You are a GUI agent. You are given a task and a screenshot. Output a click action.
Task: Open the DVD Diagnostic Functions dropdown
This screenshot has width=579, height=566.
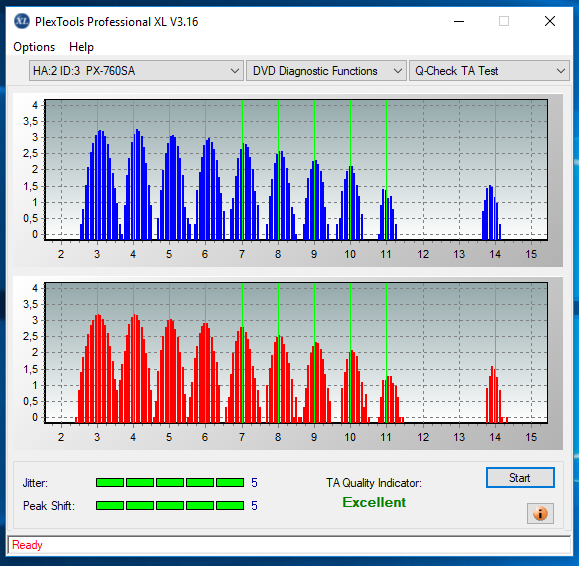point(326,71)
